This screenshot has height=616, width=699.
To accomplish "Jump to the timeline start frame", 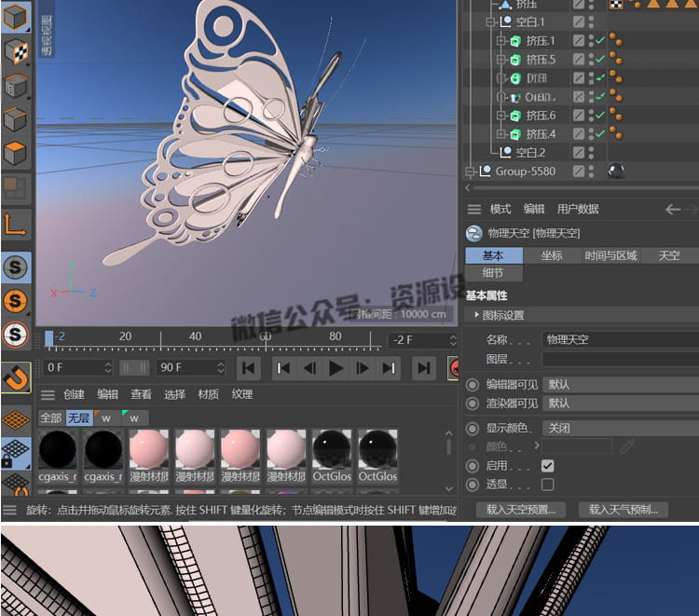I will pyautogui.click(x=247, y=368).
